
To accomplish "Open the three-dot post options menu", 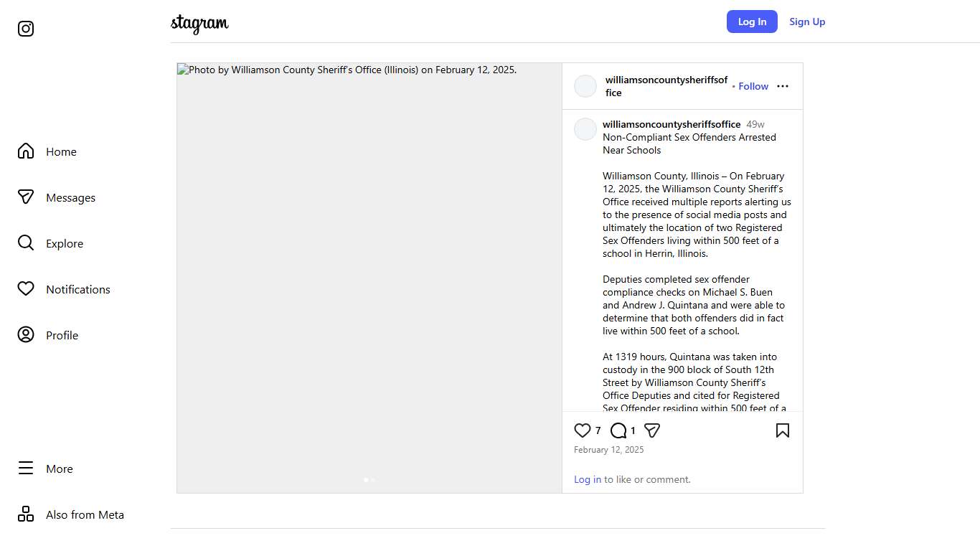I will pyautogui.click(x=783, y=86).
